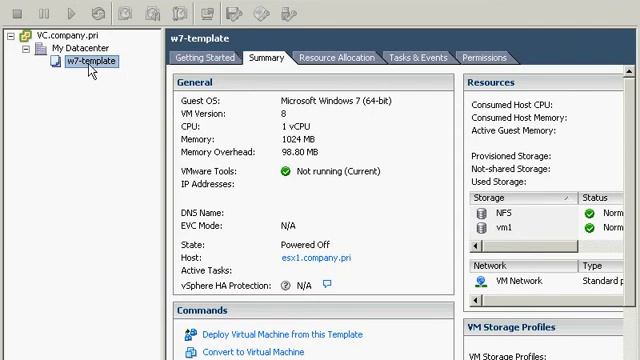
Task: Click the 1 vCPU value
Action: [x=296, y=127]
